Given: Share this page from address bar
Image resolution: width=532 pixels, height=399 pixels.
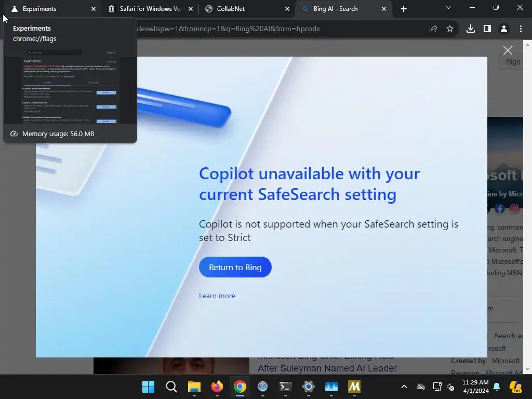Looking at the screenshot, I should click(x=433, y=29).
